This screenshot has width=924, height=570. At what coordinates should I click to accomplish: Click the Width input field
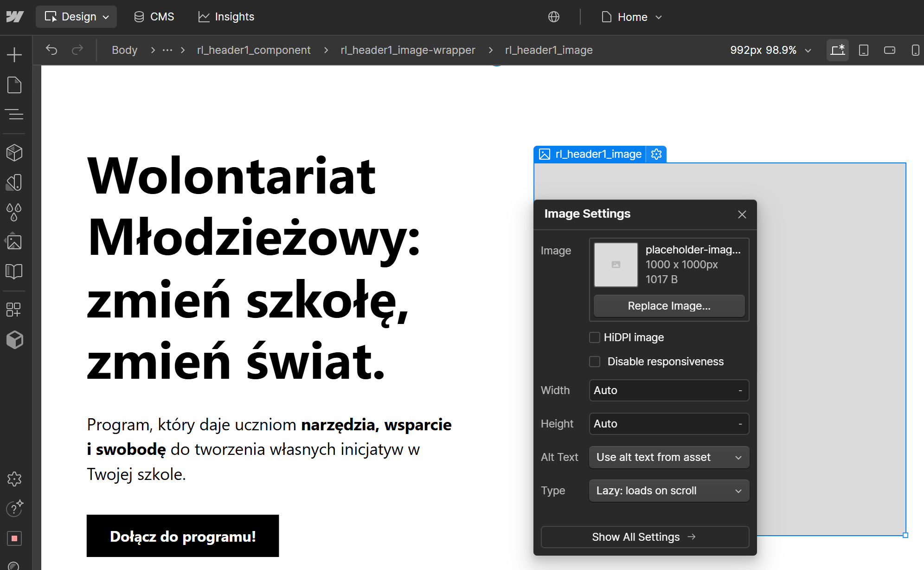pos(663,390)
